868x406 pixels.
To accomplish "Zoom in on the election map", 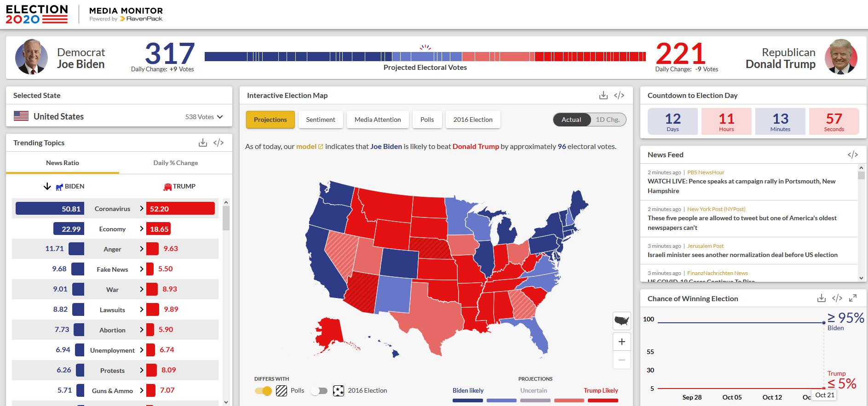I will pyautogui.click(x=621, y=342).
